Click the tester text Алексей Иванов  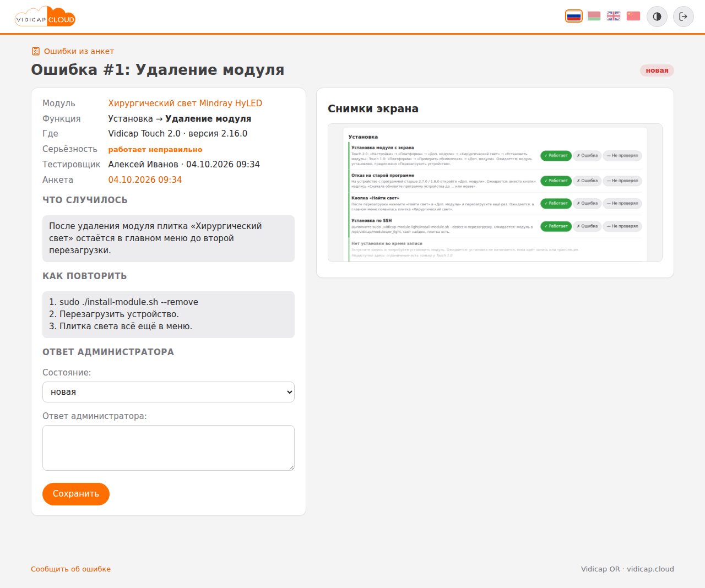(x=143, y=164)
